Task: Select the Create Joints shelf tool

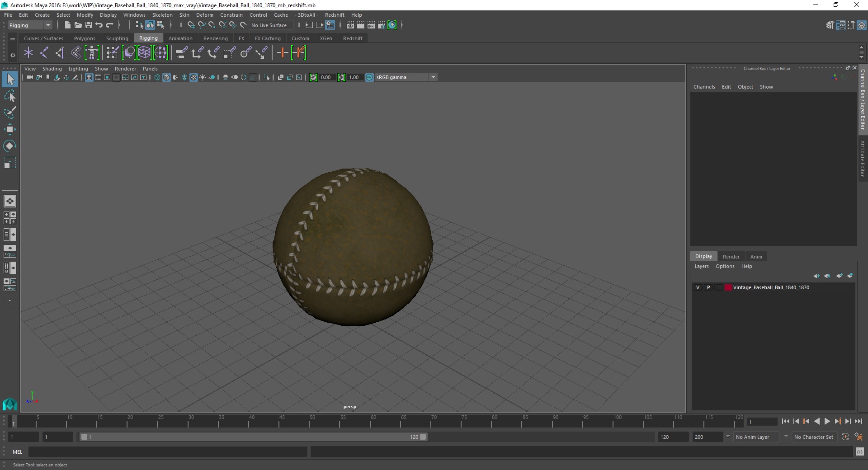Action: coord(44,53)
